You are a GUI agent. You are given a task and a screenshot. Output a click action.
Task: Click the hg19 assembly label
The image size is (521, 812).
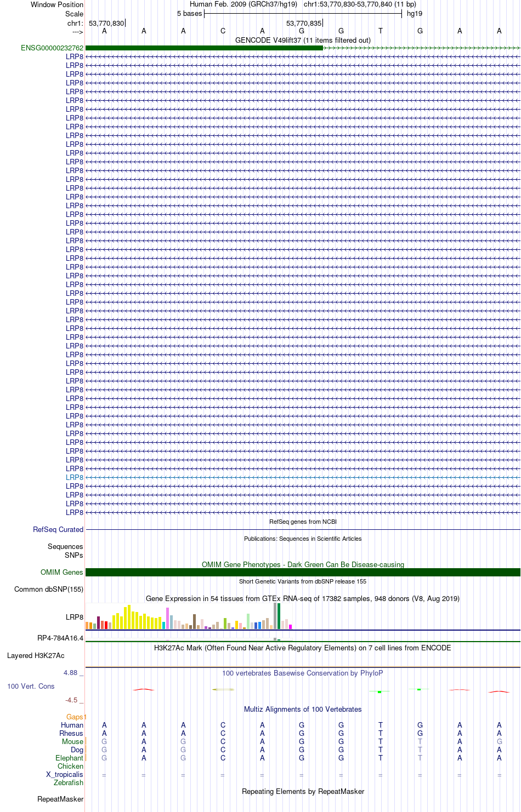415,14
